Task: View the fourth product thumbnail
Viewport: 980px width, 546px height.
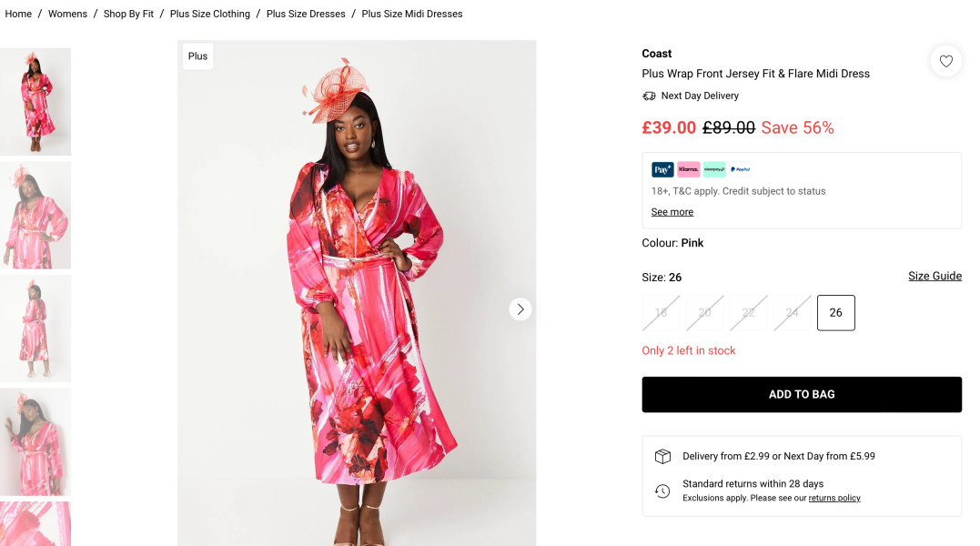Action: 35,442
